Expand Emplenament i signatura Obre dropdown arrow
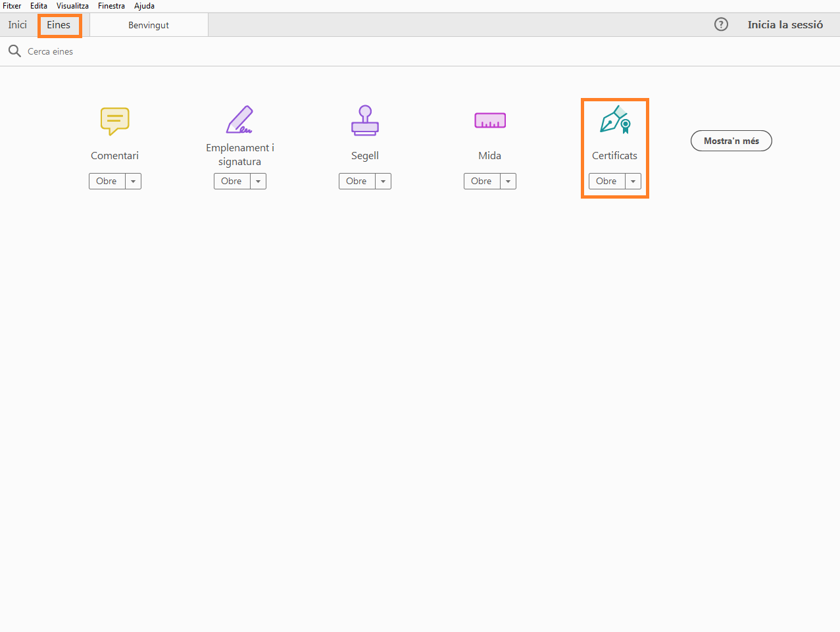 tap(258, 181)
